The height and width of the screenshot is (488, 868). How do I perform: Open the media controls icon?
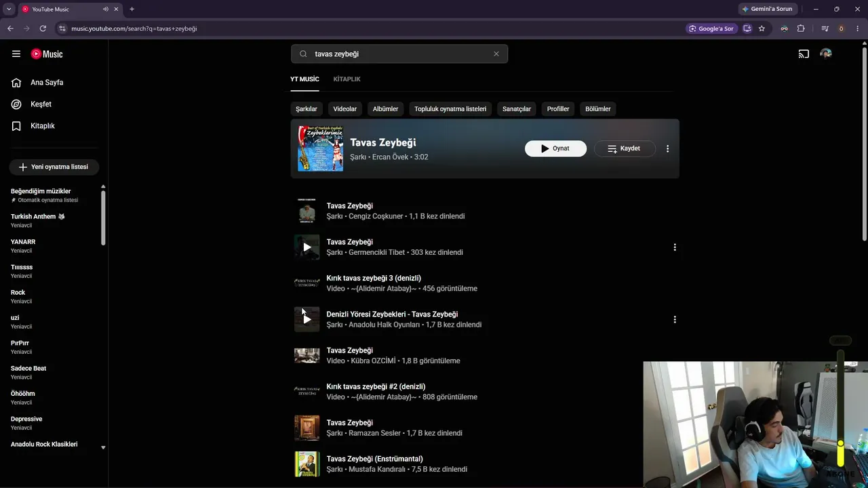825,28
